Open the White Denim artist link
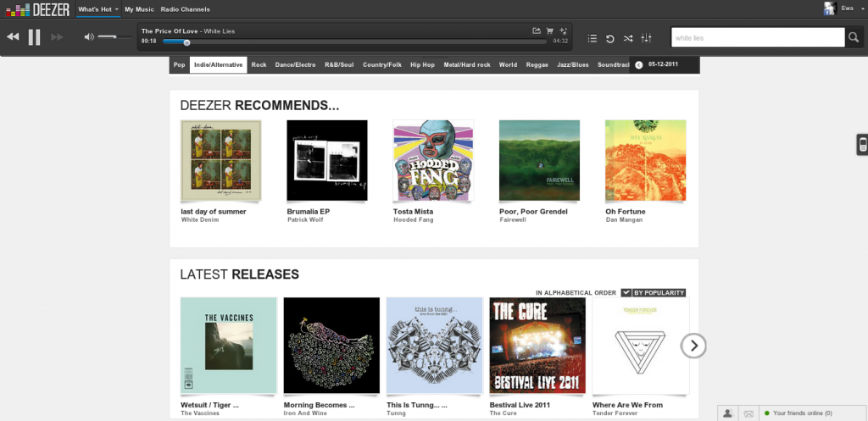This screenshot has height=421, width=868. [x=200, y=219]
